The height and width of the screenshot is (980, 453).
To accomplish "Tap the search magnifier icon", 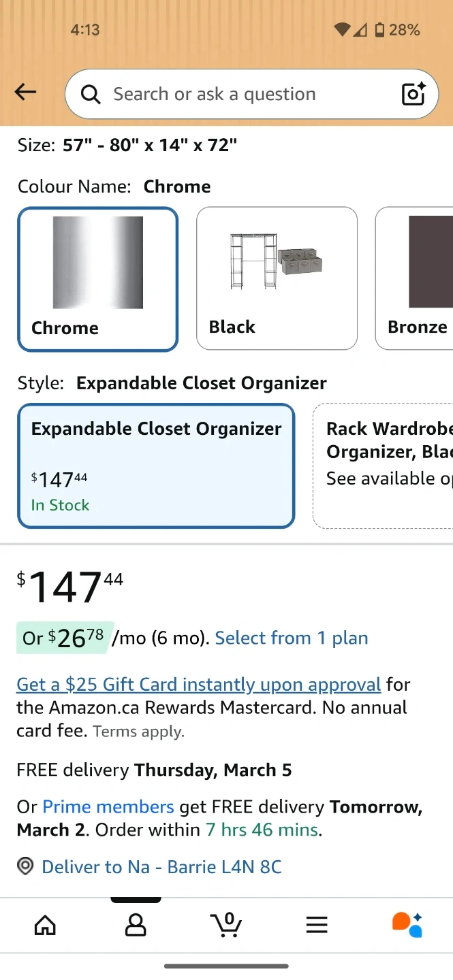I will (x=91, y=94).
